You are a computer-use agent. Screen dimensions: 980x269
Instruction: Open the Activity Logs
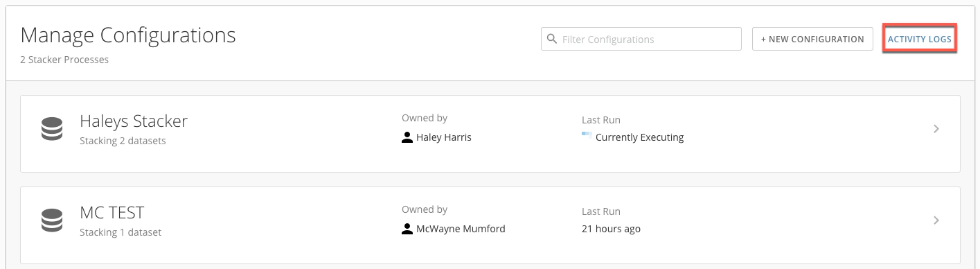920,39
